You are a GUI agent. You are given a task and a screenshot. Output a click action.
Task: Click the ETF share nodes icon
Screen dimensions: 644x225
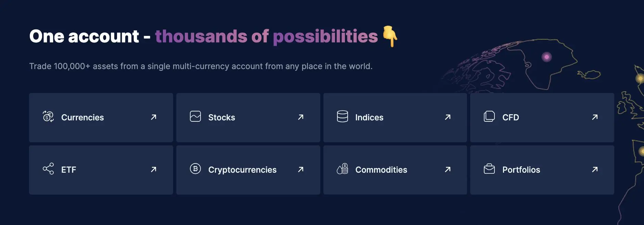click(x=48, y=169)
